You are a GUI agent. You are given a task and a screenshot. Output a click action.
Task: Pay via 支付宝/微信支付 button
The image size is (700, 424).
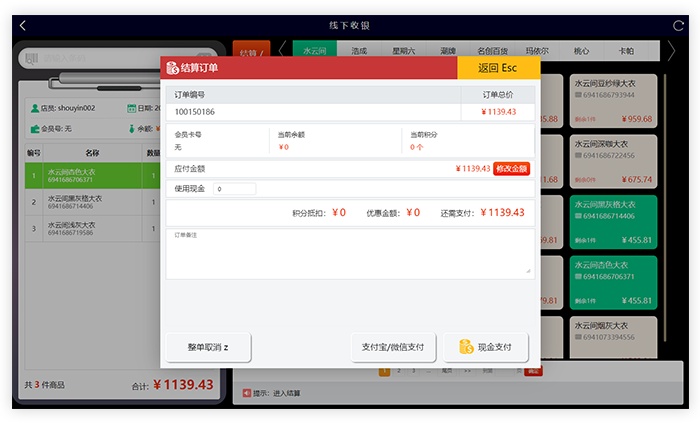[x=392, y=347]
